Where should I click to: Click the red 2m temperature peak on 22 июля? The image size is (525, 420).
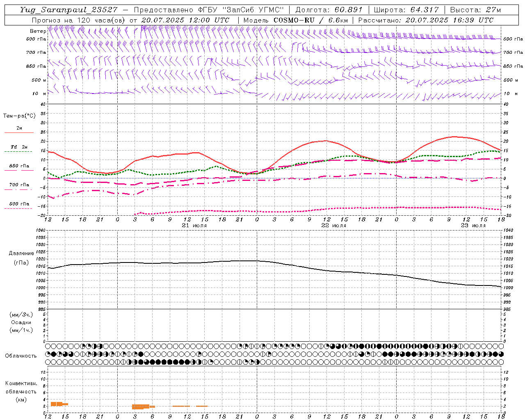[326, 141]
